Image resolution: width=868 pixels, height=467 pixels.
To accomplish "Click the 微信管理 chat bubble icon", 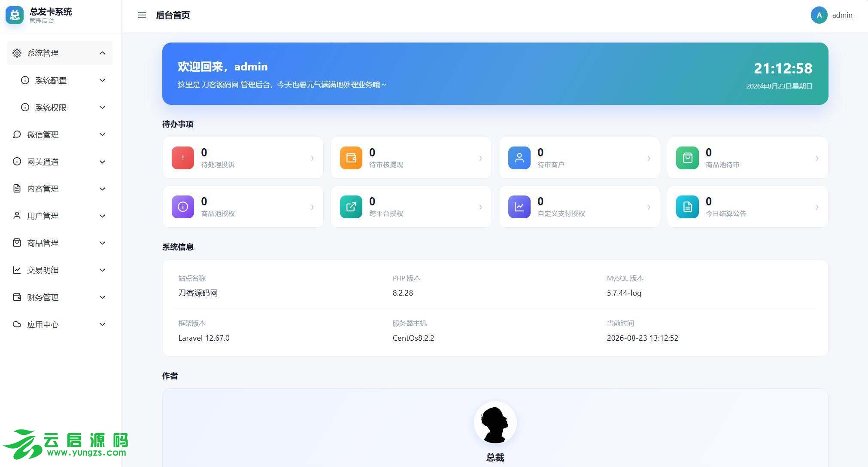I will [17, 134].
